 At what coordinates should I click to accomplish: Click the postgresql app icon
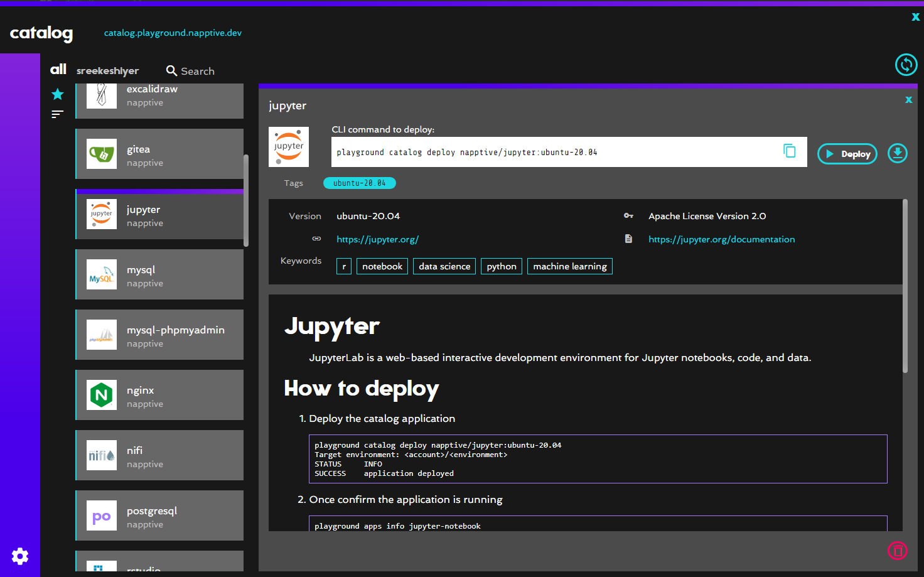click(102, 515)
